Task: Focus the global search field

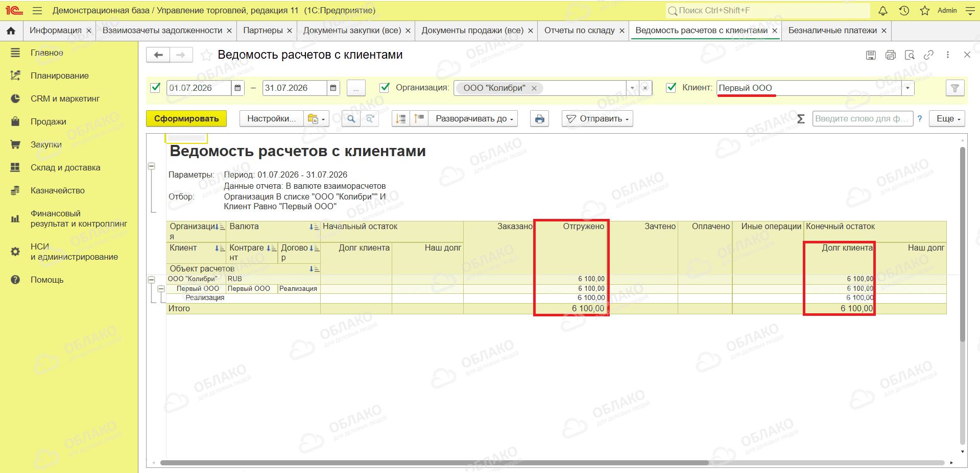Action: 768,10
